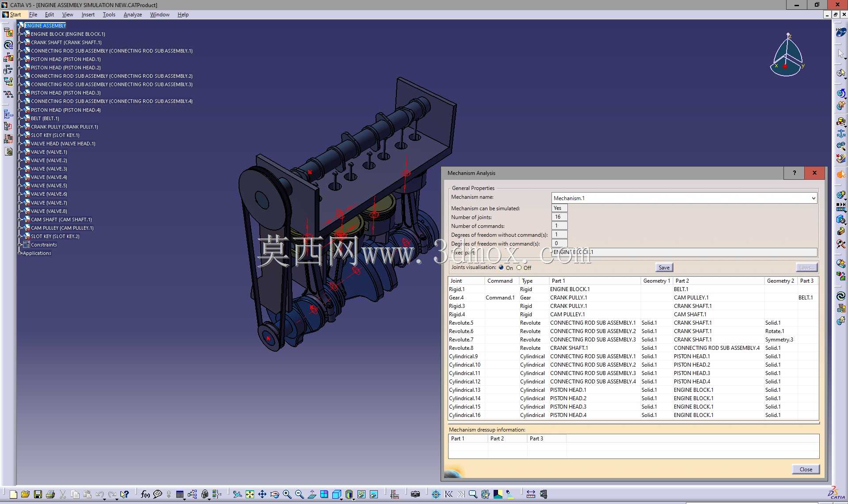848x504 pixels.
Task: Expand the BELT (BELT.1) tree node
Action: click(x=20, y=118)
